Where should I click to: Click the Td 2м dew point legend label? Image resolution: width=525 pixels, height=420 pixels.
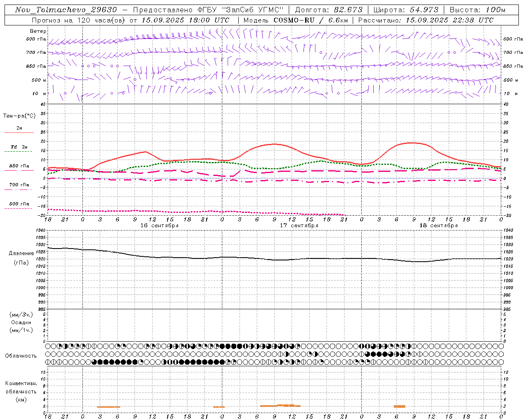point(19,147)
